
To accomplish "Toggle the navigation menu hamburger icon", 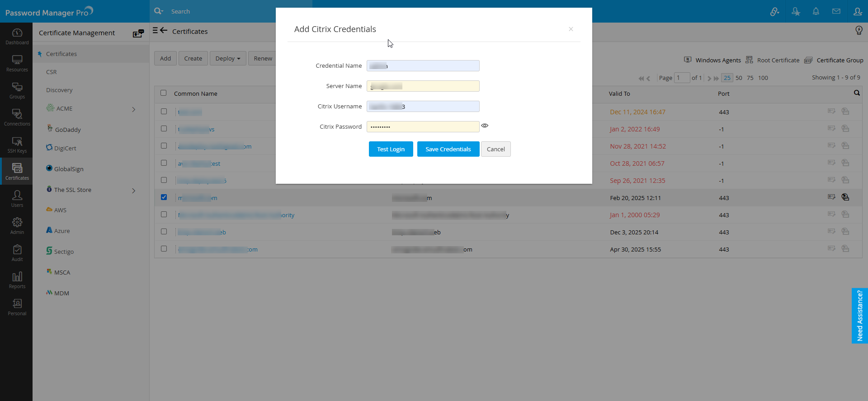I will tap(155, 30).
